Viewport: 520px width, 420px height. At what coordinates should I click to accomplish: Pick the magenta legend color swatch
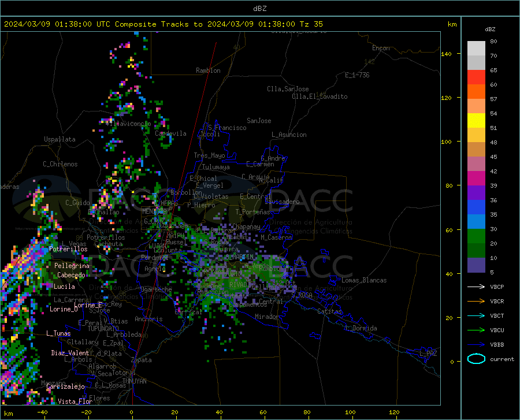coord(476,179)
